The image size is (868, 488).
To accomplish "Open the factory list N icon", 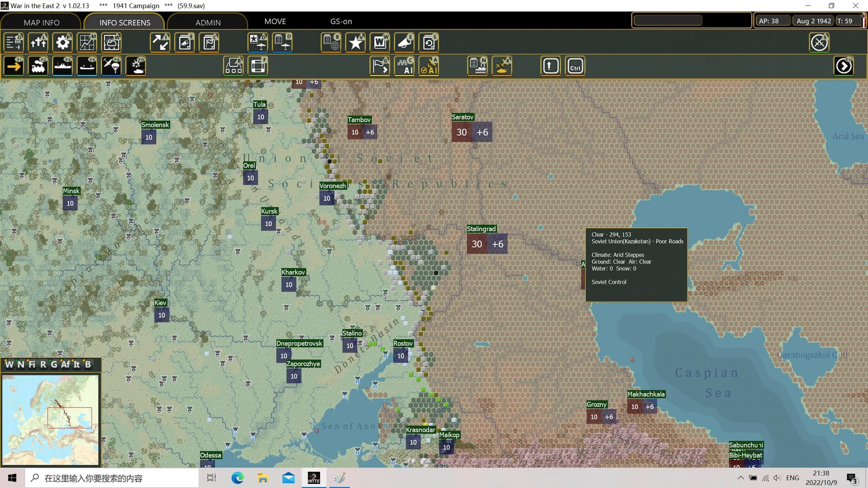I will 477,66.
